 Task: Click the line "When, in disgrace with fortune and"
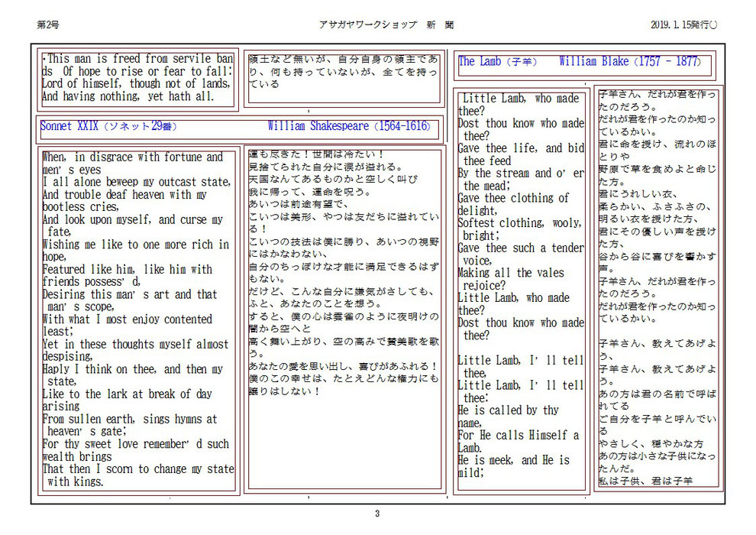[133, 157]
